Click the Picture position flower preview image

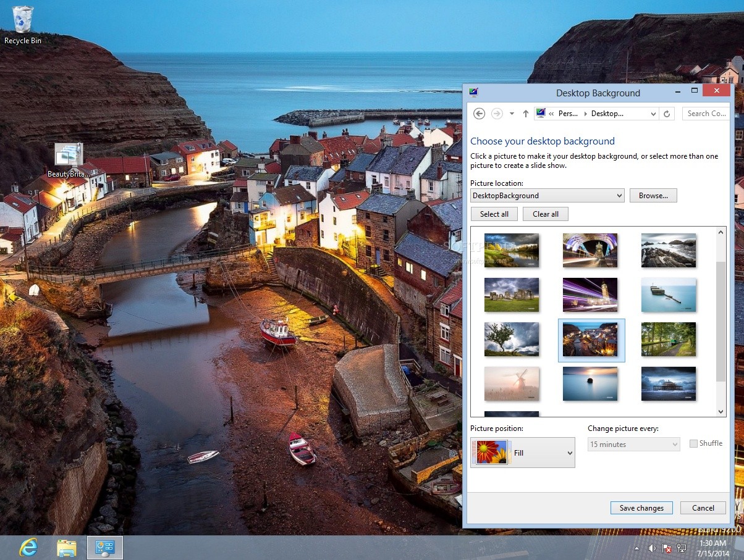(491, 453)
